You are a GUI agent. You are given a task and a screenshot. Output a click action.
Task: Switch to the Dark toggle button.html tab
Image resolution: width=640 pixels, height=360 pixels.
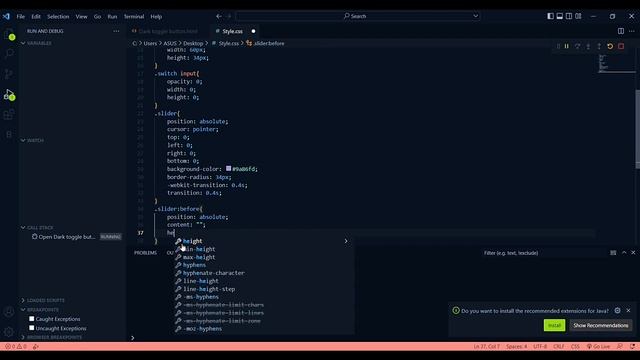pyautogui.click(x=168, y=31)
